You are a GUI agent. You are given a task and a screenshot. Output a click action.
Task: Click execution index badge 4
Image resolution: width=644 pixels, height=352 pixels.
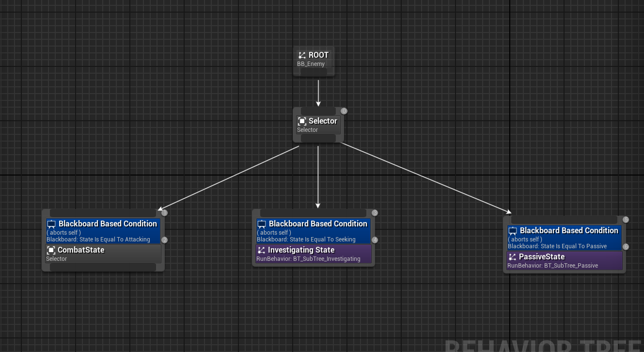coord(375,240)
